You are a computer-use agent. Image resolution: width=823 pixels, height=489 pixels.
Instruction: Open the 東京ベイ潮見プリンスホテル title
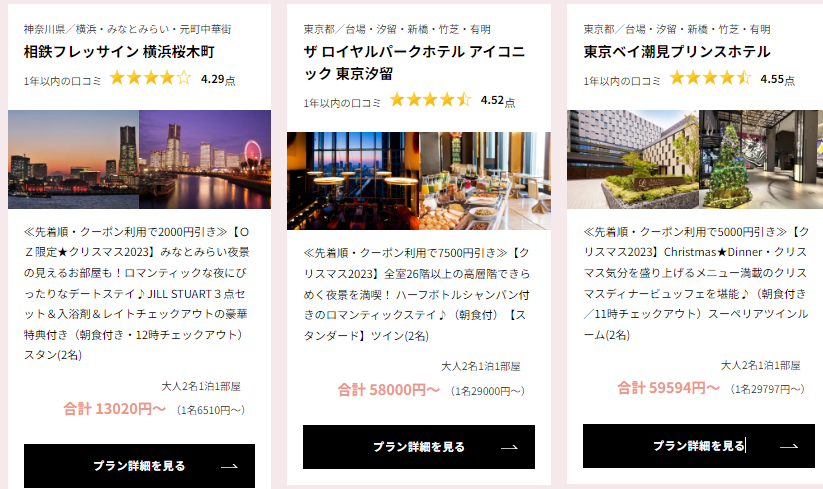click(677, 51)
